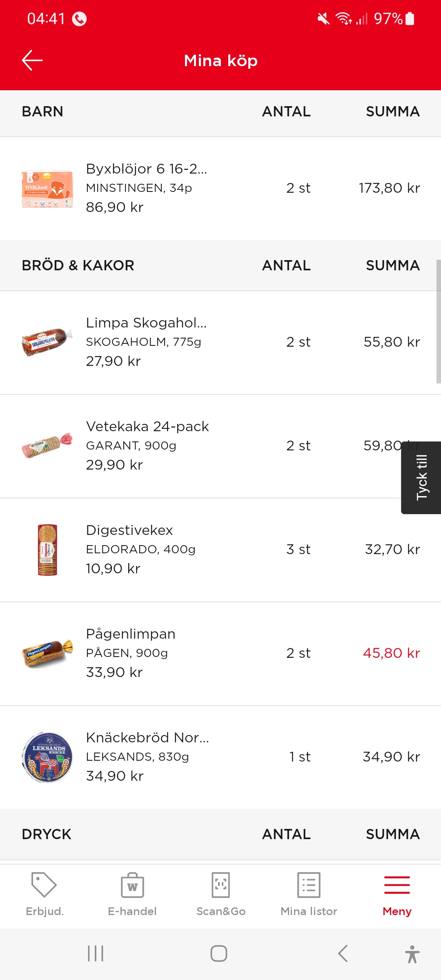The height and width of the screenshot is (980, 441).
Task: Select the Vetekaka 24-pack item
Action: click(x=147, y=446)
